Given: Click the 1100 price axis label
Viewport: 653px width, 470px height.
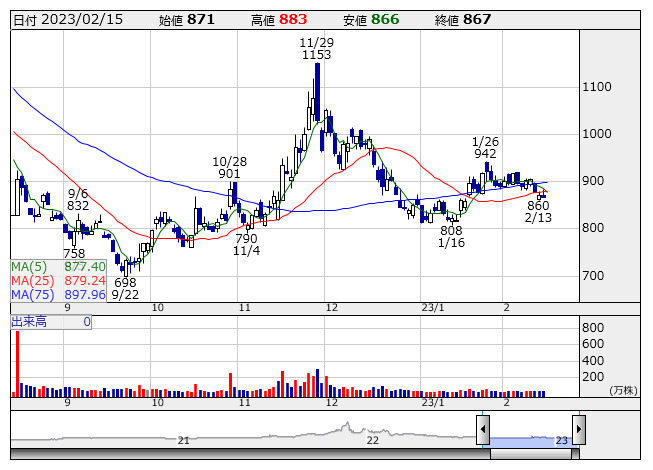Looking at the screenshot, I should click(597, 87).
